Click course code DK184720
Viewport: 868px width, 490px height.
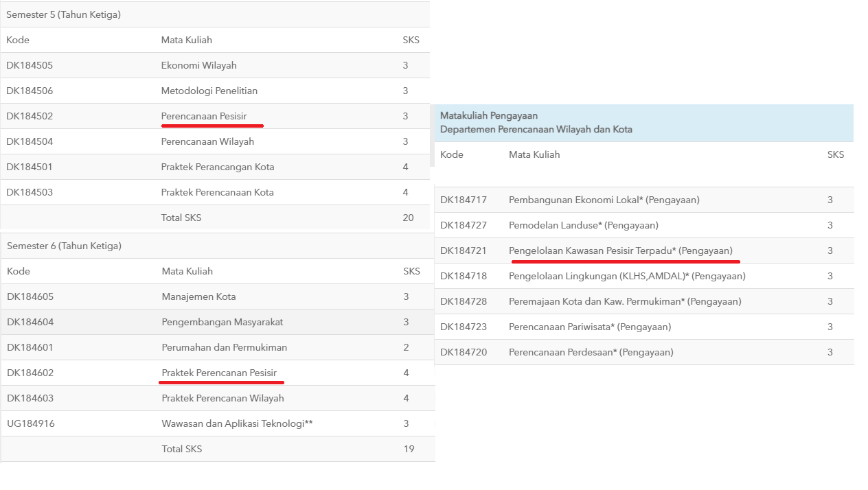click(464, 352)
